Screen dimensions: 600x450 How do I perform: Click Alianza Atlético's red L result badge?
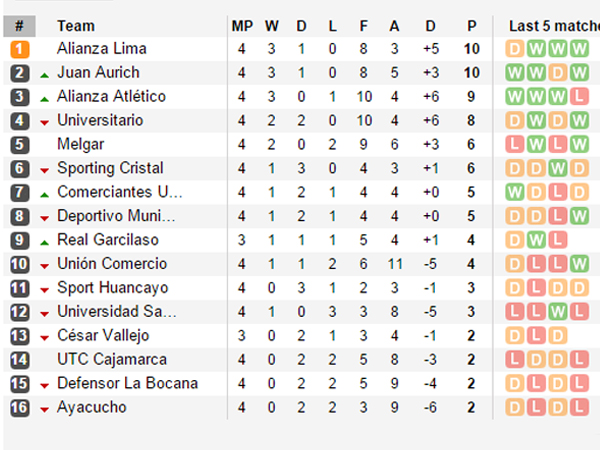[579, 97]
